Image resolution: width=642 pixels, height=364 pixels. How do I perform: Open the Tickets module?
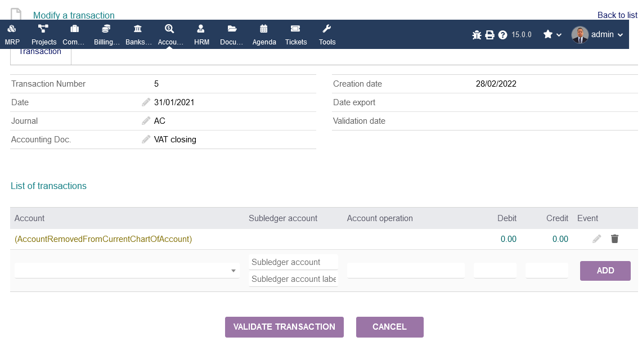296,35
